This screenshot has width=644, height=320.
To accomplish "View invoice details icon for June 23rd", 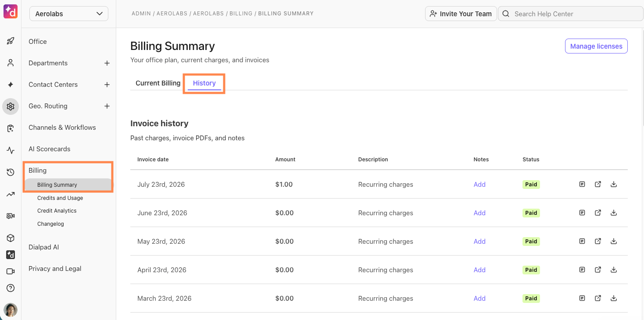I will click(582, 213).
